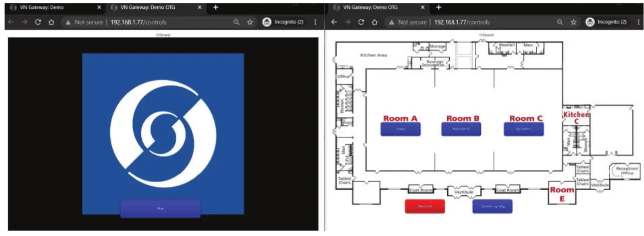
Task: Select the right window's VN Gateway: Demo OTG tab
Action: [379, 7]
